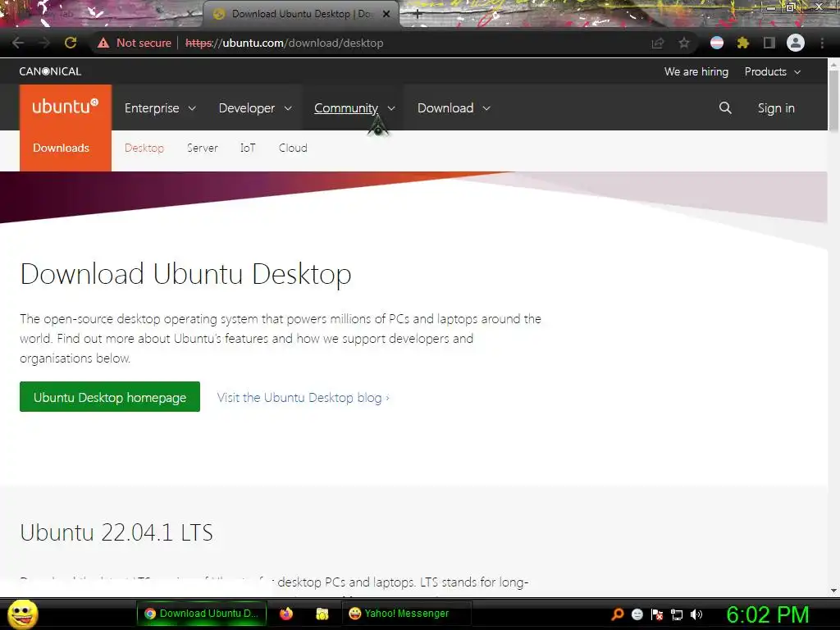840x630 pixels.
Task: Open Chrome's three-dot menu
Action: (x=822, y=43)
